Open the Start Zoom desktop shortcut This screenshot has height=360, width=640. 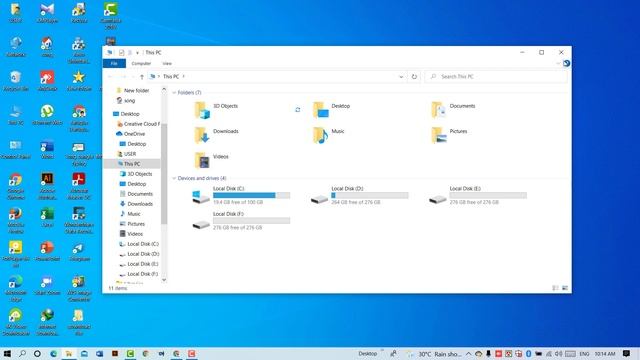[x=47, y=285]
